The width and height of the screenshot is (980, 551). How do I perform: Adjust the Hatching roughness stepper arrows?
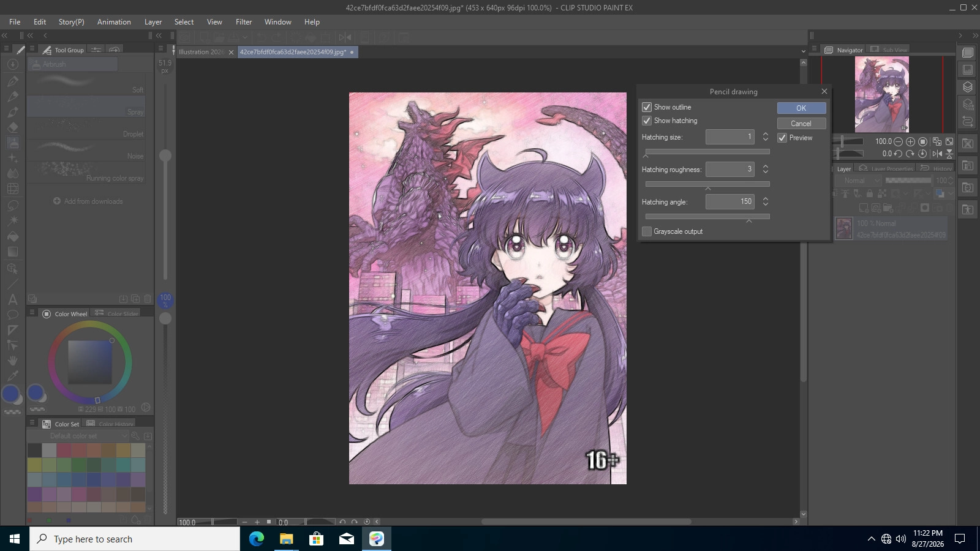[x=765, y=169]
